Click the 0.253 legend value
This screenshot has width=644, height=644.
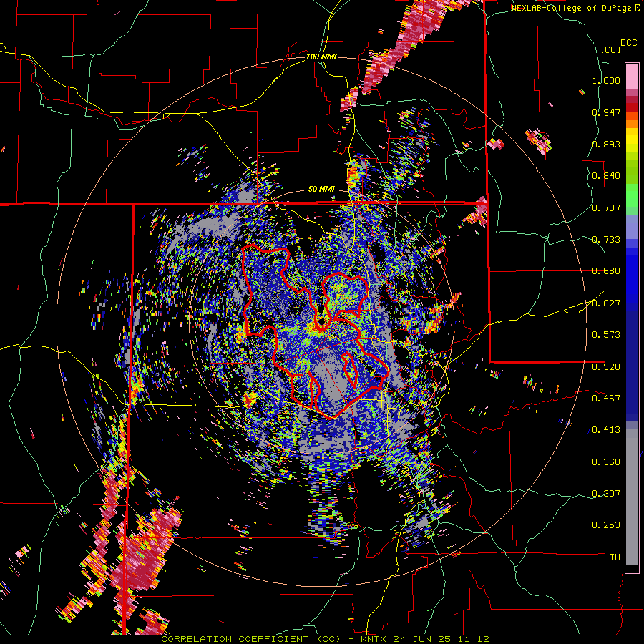coord(606,525)
